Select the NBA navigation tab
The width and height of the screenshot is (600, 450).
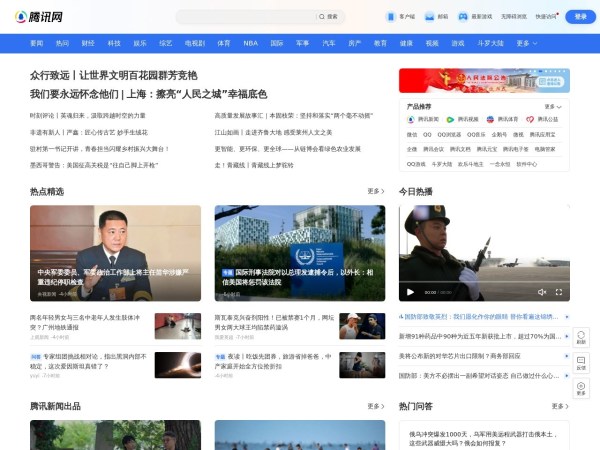pos(250,43)
